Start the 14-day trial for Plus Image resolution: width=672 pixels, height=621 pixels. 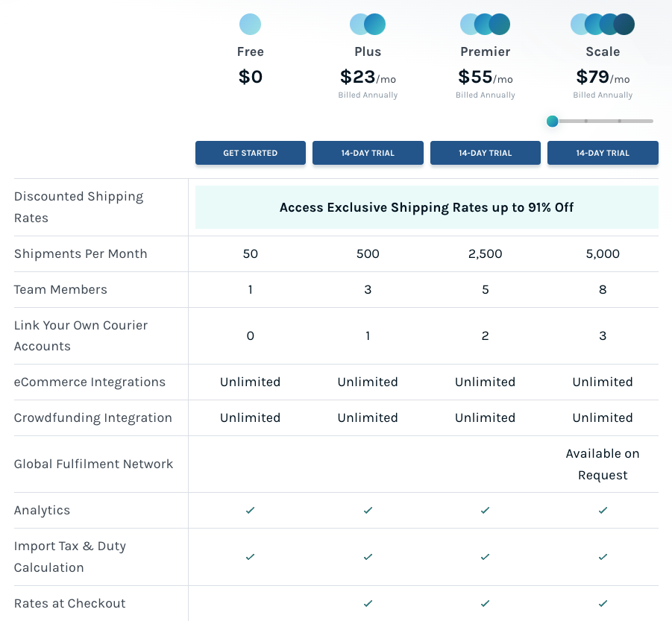tap(368, 153)
